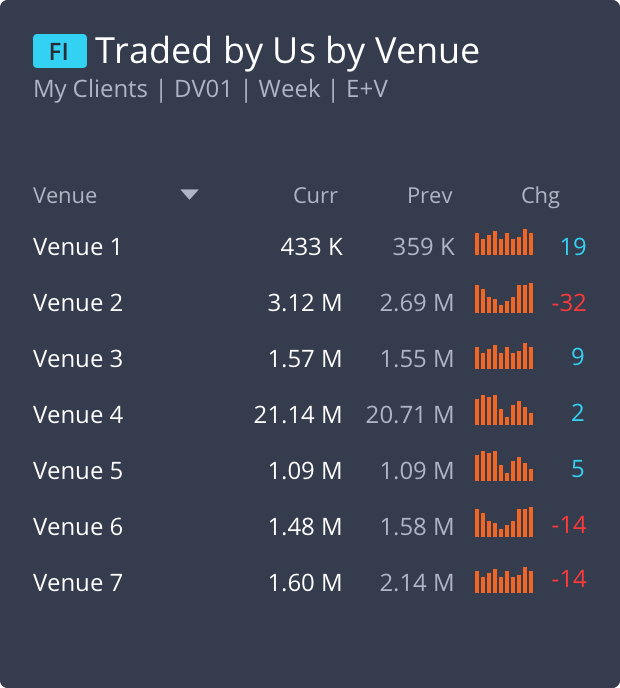The height and width of the screenshot is (688, 620).
Task: Open the Venue 1 sparkline bar chart
Action: point(504,242)
